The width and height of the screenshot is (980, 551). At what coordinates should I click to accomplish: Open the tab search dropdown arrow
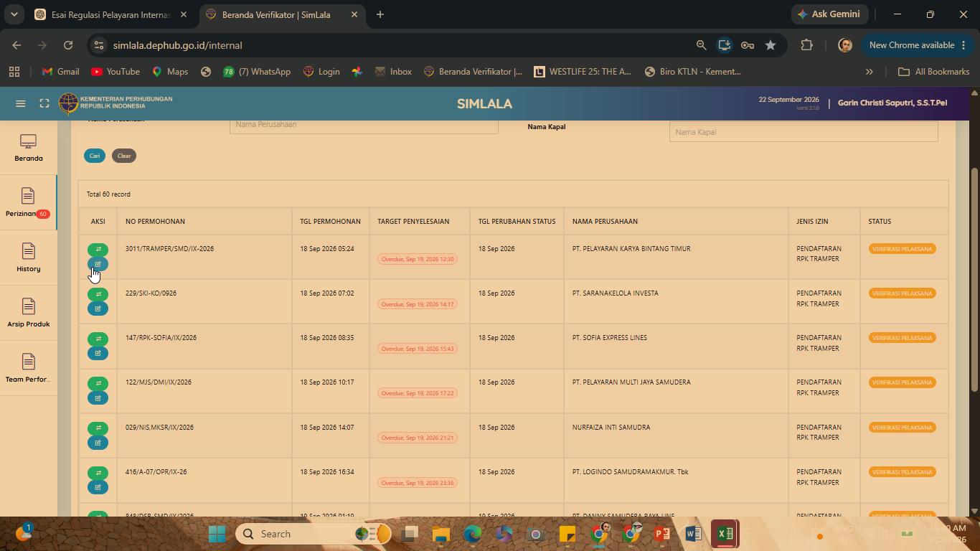click(14, 14)
